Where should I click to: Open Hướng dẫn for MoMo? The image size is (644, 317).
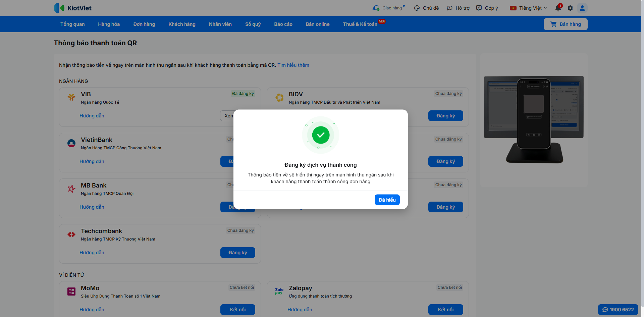click(x=92, y=310)
